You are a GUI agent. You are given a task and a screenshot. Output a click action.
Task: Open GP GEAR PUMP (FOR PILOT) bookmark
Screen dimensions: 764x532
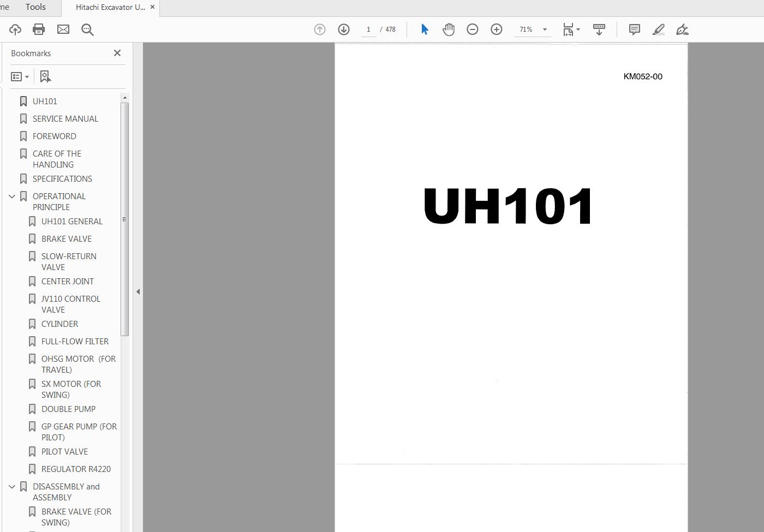tap(79, 432)
